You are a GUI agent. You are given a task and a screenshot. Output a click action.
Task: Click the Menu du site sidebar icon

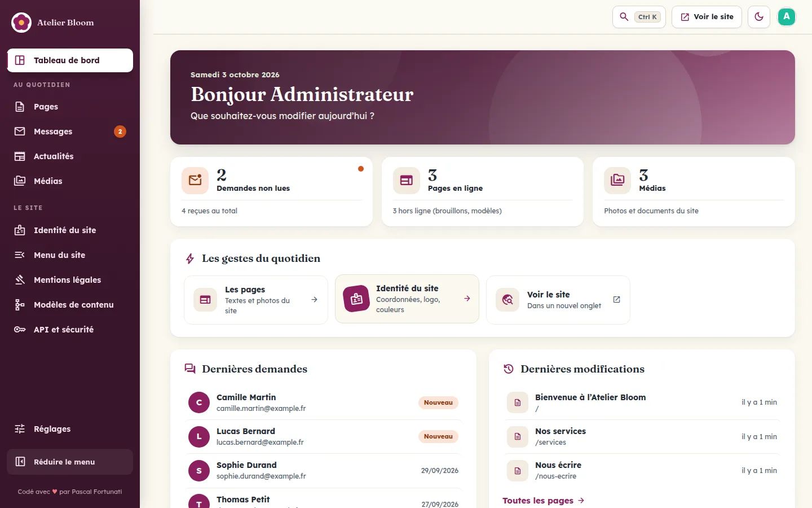tap(20, 255)
